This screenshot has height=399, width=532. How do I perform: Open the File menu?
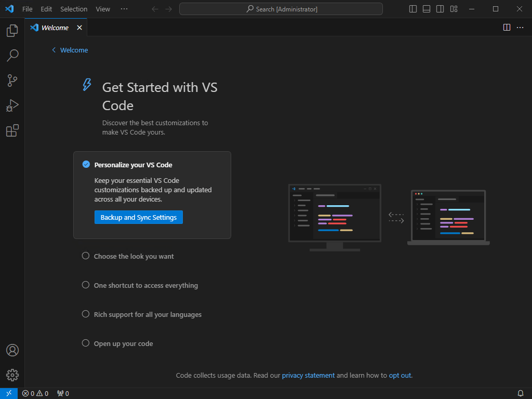pyautogui.click(x=28, y=9)
